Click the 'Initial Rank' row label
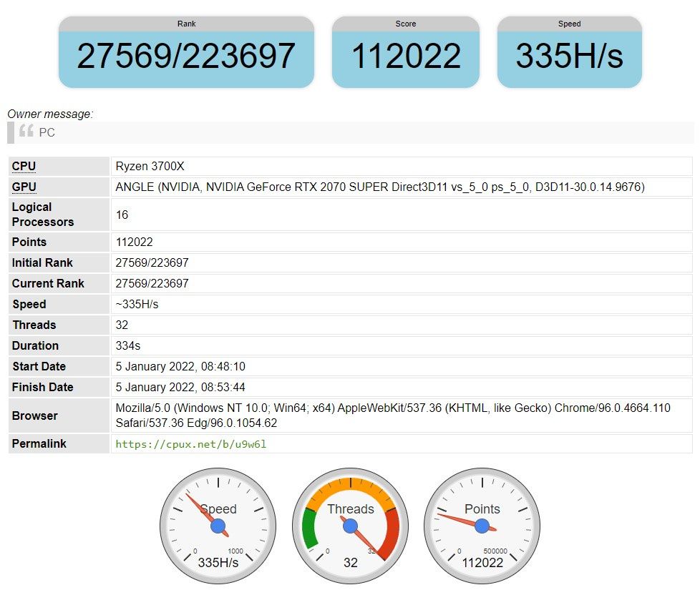Screen dimensions: 700x590 pyautogui.click(x=42, y=262)
